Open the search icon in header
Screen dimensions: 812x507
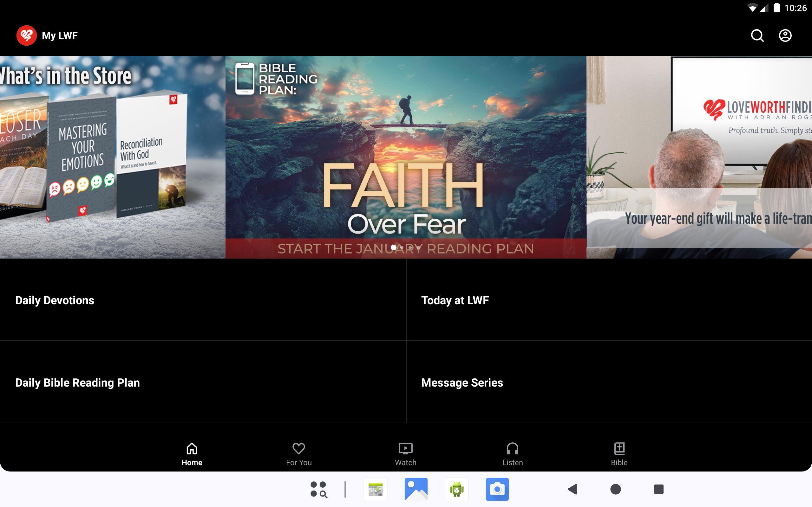[x=757, y=35]
